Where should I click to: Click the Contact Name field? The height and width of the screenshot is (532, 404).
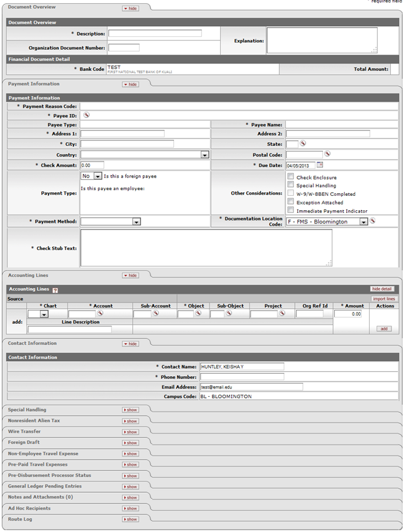click(x=242, y=367)
